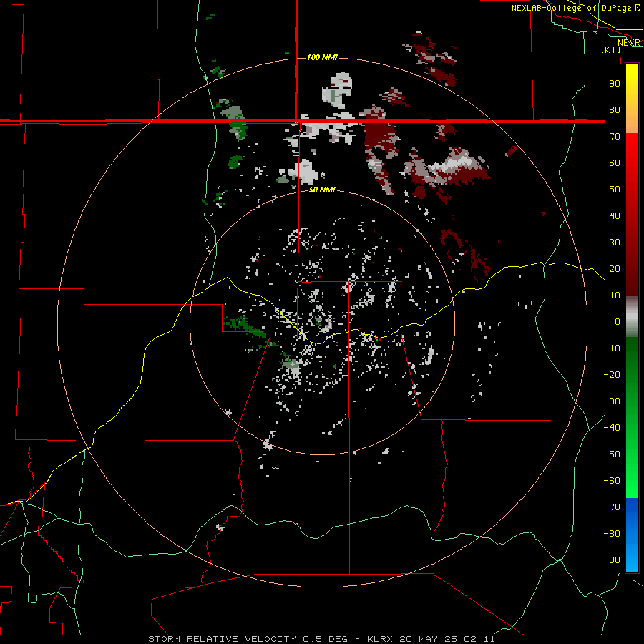Click the '50 NMI' range ring label
Screen dimensions: 644x644
point(323,190)
